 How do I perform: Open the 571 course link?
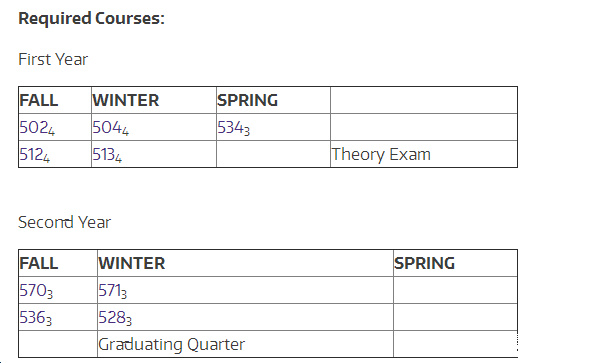tap(110, 290)
